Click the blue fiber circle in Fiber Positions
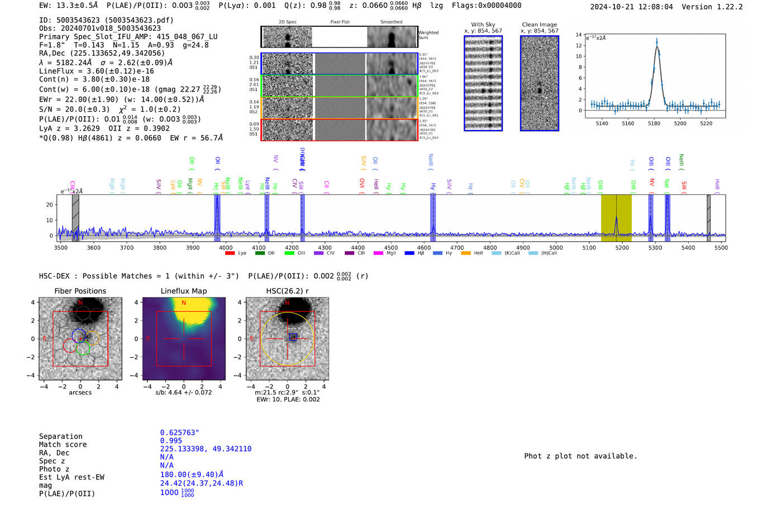 [x=79, y=336]
